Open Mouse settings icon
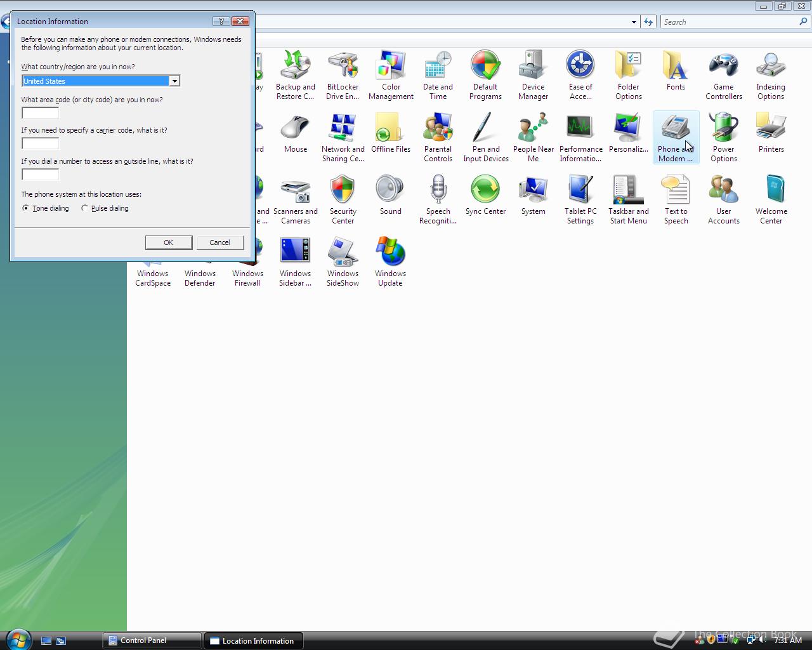 point(295,133)
